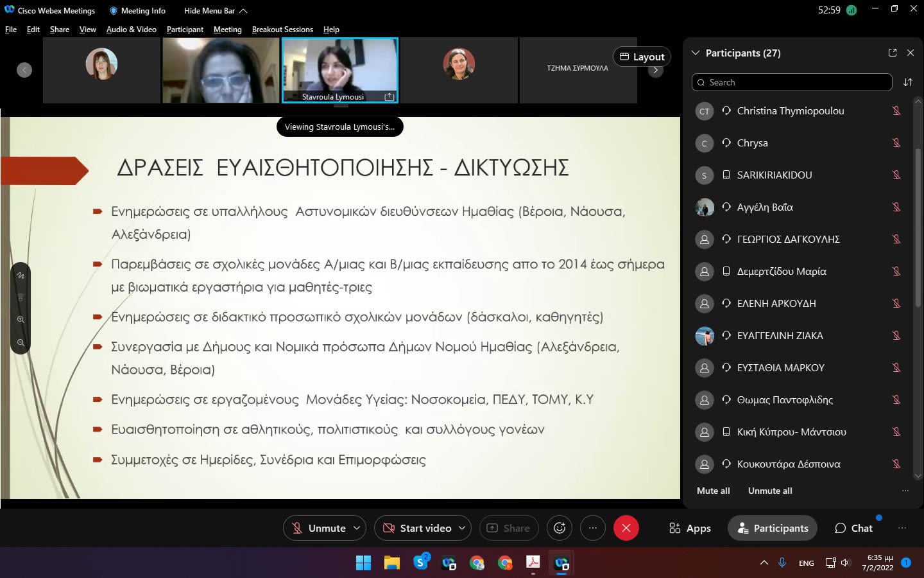Toggle mute for ΓΕΩΡΓΙΟΣ ΔΑΓΚΟΥΛΗΣ

[x=896, y=240]
